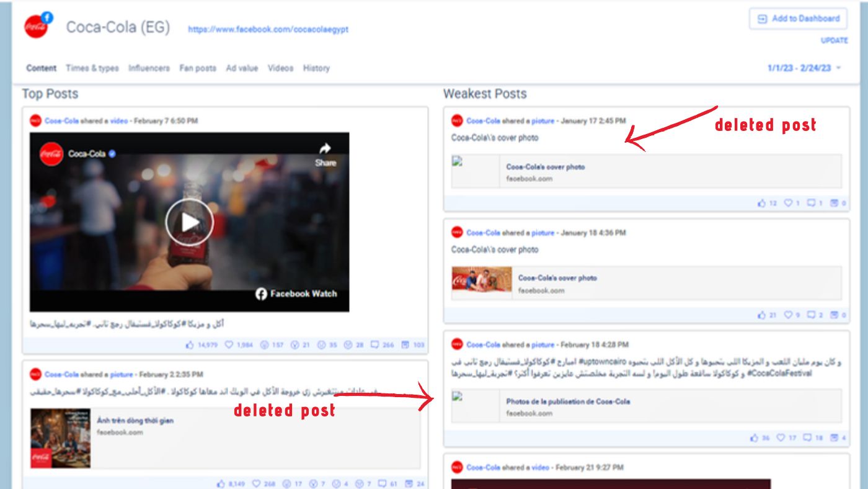Click the like icon showing 21
The width and height of the screenshot is (868, 489).
[x=761, y=315]
